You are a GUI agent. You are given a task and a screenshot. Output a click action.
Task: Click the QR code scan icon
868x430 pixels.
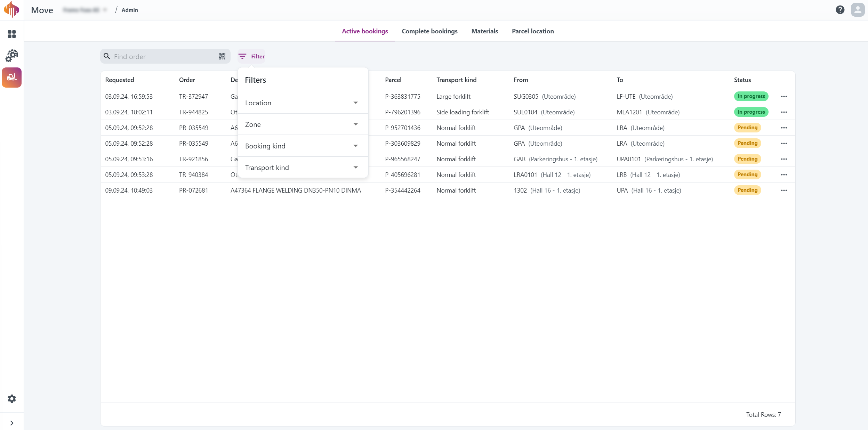pos(222,56)
